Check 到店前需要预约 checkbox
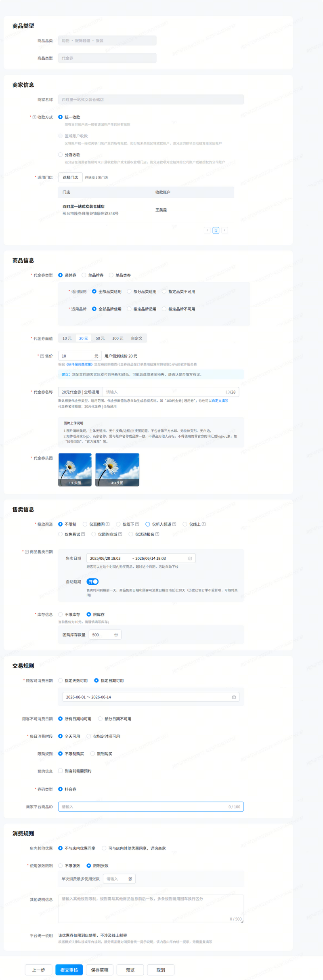323x980 pixels. click(61, 771)
